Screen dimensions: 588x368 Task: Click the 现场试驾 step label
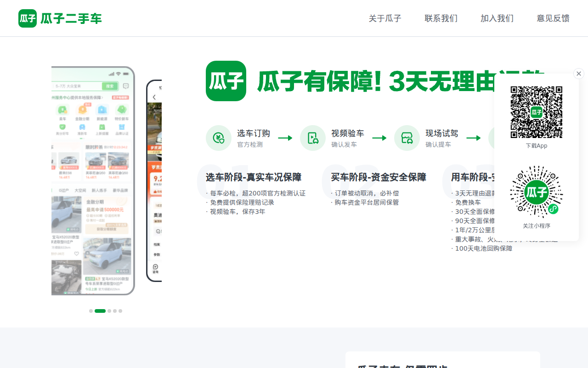coord(442,133)
